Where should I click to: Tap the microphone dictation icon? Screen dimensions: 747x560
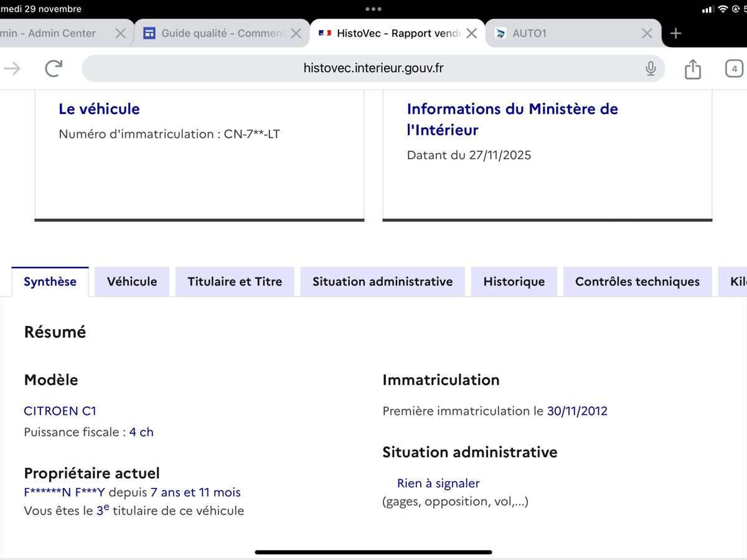(x=651, y=68)
